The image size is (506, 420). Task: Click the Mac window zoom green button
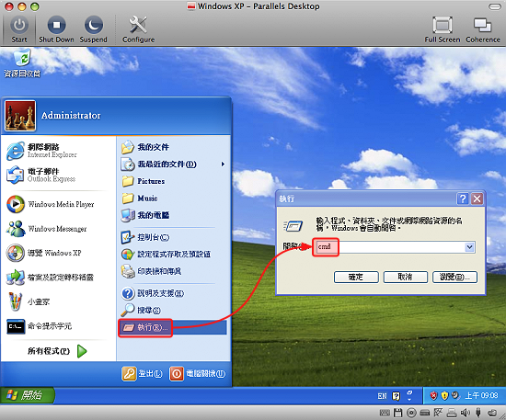pos(35,6)
